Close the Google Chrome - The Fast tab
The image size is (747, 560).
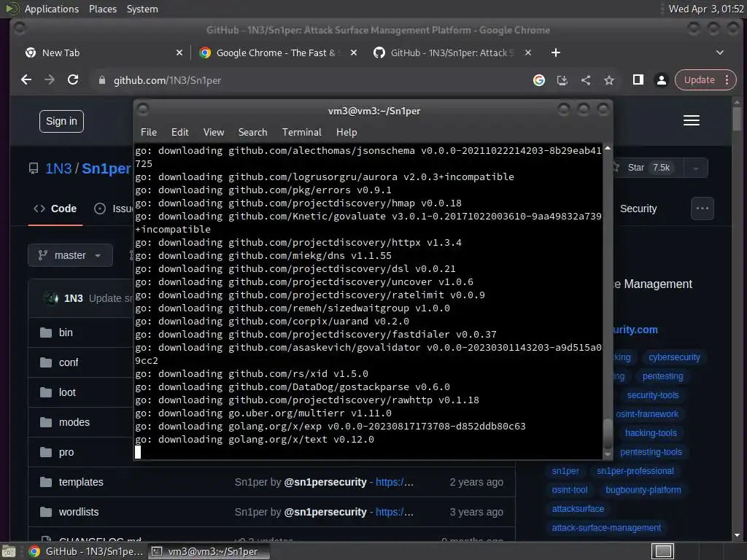coord(354,52)
